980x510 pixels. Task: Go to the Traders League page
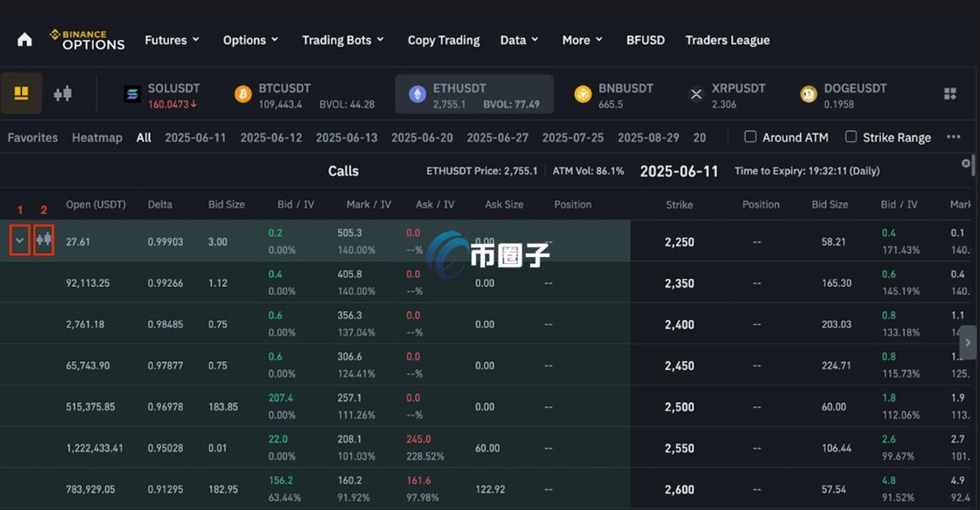coord(727,40)
